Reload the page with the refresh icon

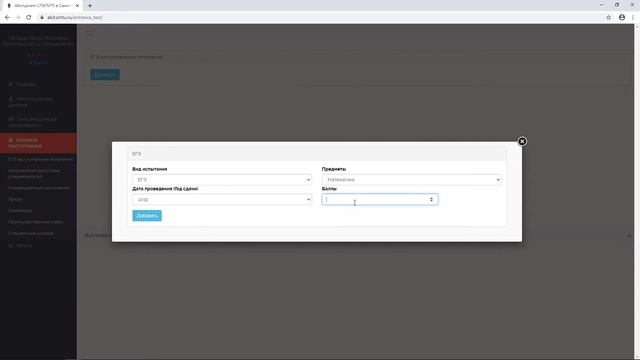point(29,18)
